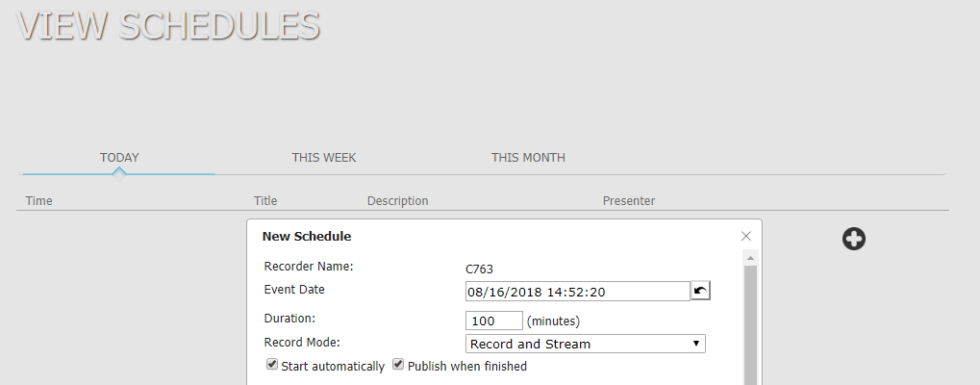The height and width of the screenshot is (385, 980).
Task: Click the VIEW SCHEDULES page heading
Action: tap(168, 26)
